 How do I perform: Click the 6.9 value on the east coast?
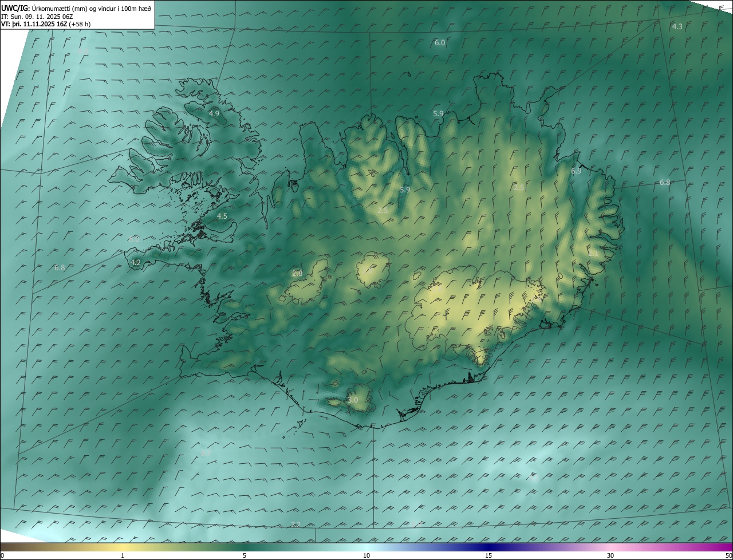pos(576,171)
